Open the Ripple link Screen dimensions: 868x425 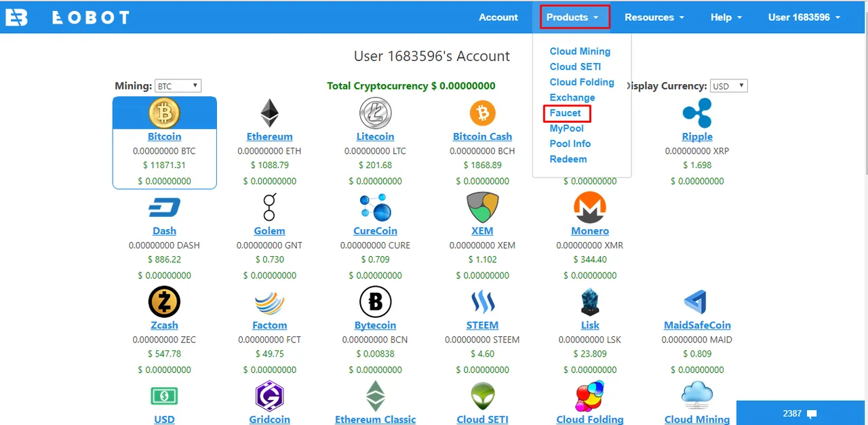(697, 136)
